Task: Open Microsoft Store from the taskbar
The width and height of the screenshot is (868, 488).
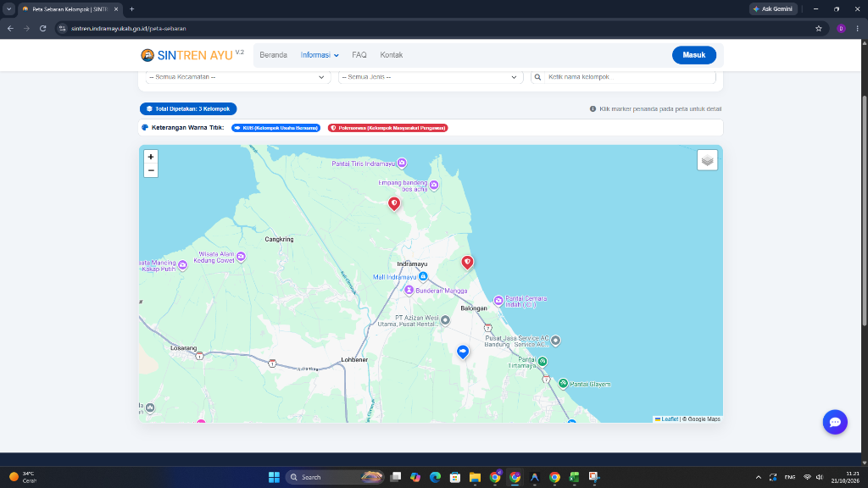Action: click(455, 477)
